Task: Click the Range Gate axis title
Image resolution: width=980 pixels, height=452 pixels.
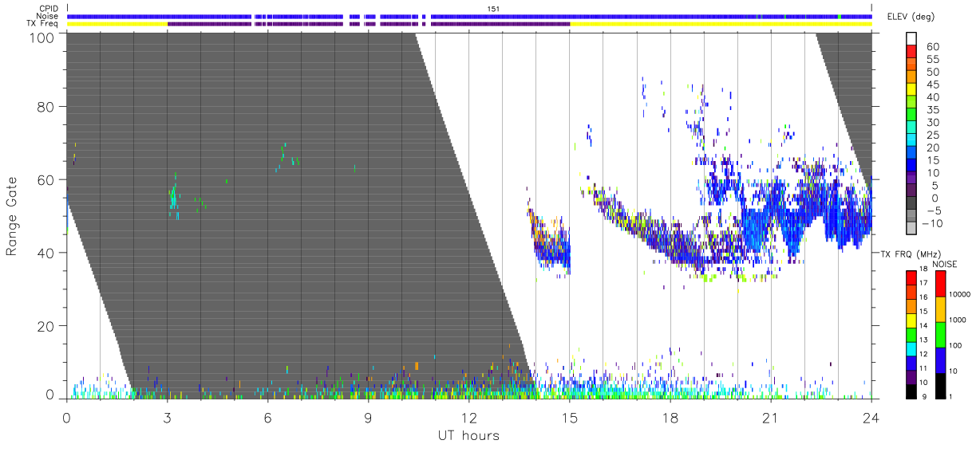Action: [12, 215]
